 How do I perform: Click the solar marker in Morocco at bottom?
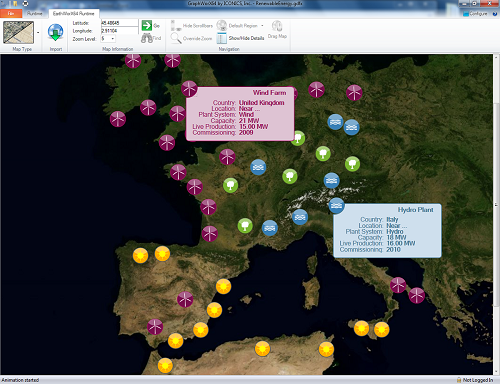165,366
